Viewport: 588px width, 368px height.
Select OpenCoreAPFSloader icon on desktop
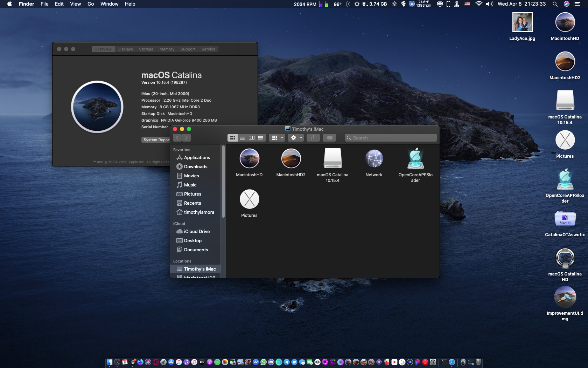[565, 179]
